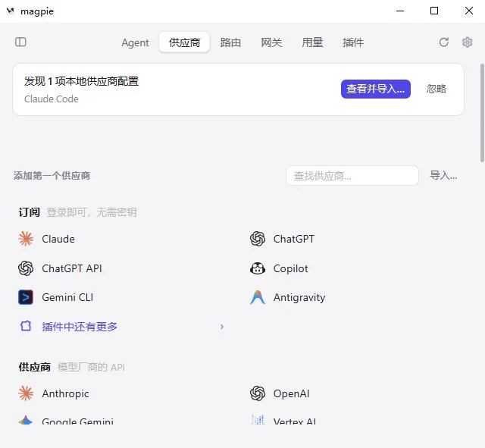Click the Vertex AI provider label

295,421
